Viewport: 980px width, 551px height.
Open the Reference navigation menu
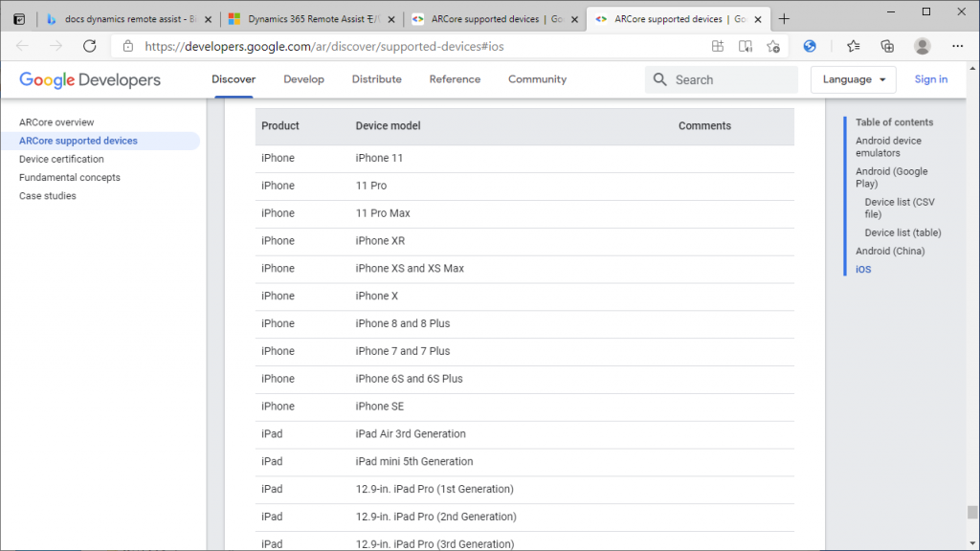coord(455,79)
